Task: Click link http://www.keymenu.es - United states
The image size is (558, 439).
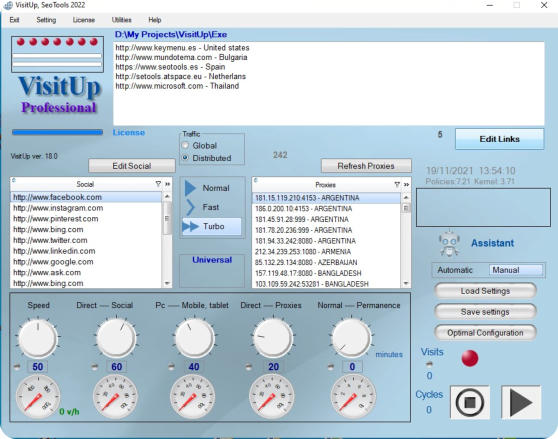Action: click(182, 48)
